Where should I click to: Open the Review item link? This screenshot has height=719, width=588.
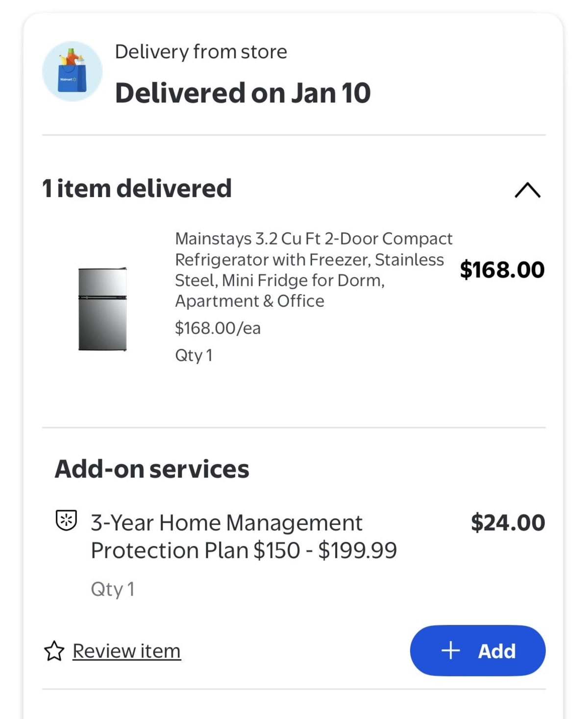pos(126,651)
